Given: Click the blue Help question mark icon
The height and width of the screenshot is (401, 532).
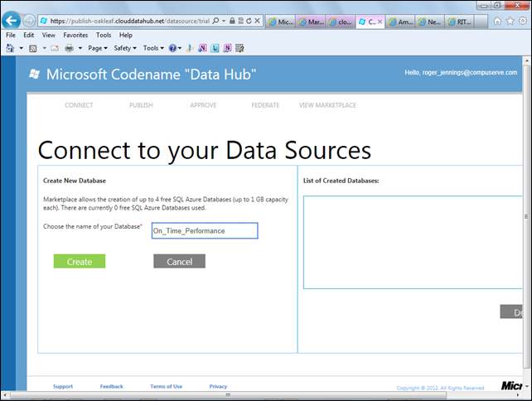Looking at the screenshot, I should [173, 48].
